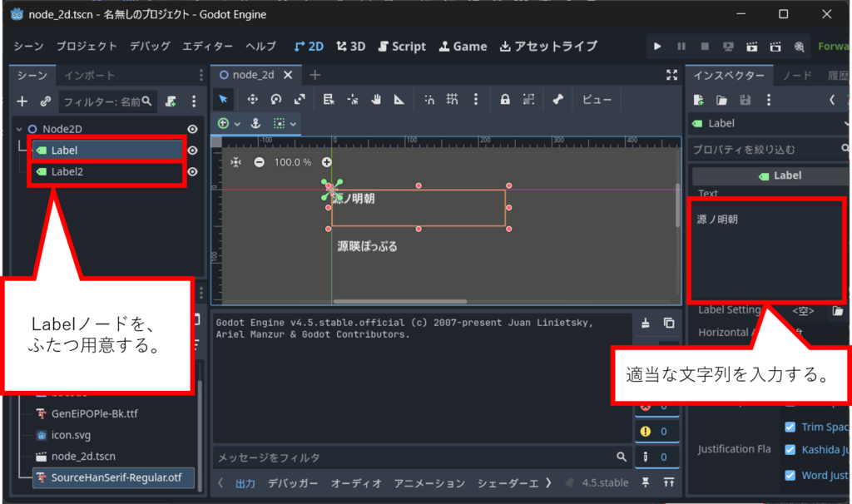Click the clear output broom icon
Screen dimensions: 852x504
[x=646, y=324]
